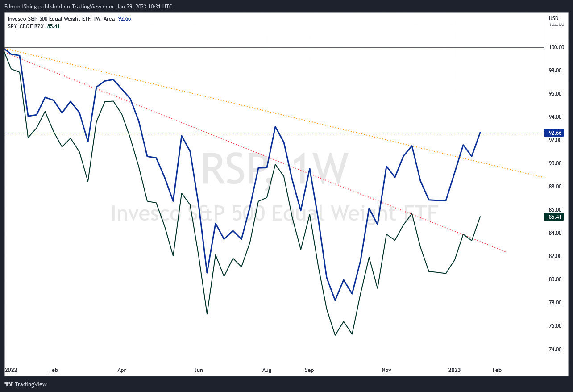The height and width of the screenshot is (392, 573).
Task: Click the 98.00 price axis label
Action: click(x=556, y=71)
